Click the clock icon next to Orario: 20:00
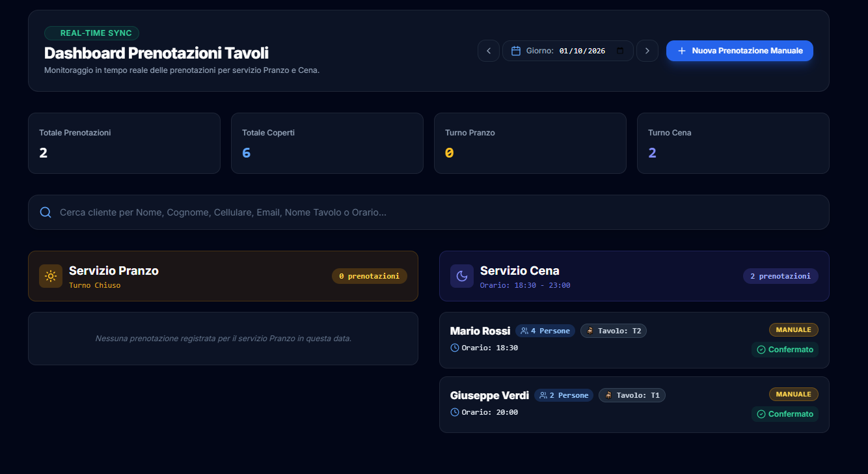Image resolution: width=868 pixels, height=474 pixels. coord(455,412)
